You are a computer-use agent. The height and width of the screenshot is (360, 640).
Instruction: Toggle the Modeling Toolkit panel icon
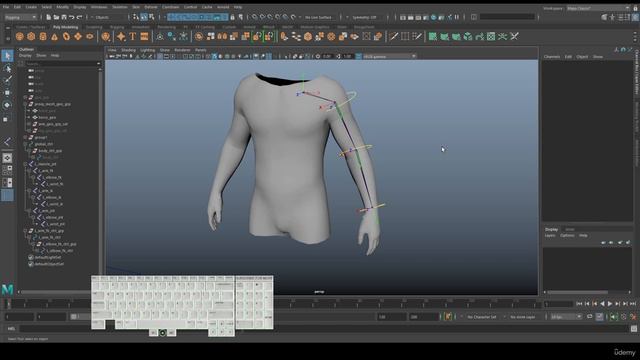click(604, 17)
